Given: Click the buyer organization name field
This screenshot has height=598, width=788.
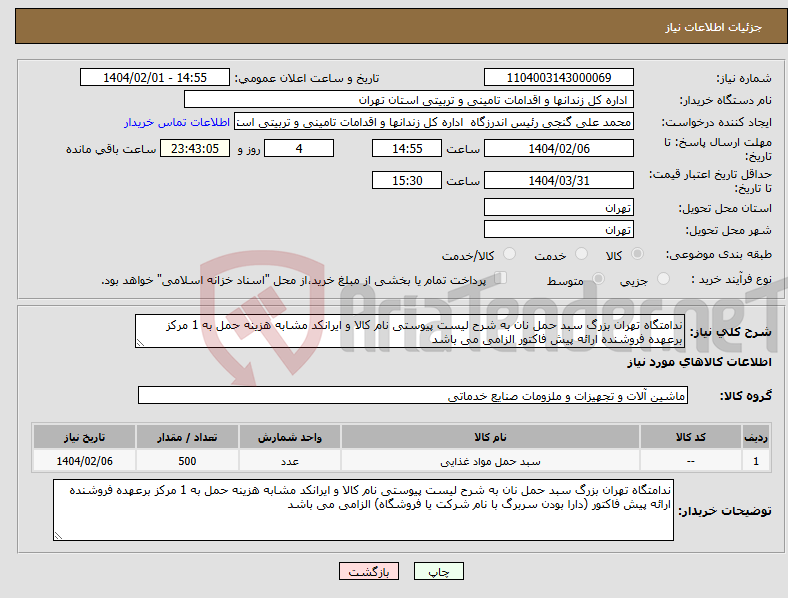Looking at the screenshot, I should pyautogui.click(x=409, y=99).
